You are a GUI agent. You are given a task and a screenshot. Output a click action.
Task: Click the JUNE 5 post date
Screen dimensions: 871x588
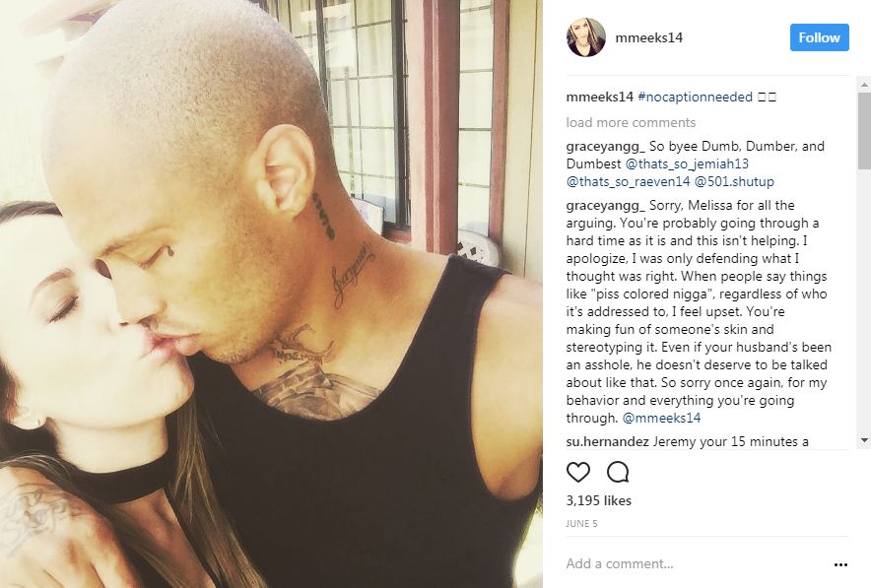pyautogui.click(x=581, y=524)
